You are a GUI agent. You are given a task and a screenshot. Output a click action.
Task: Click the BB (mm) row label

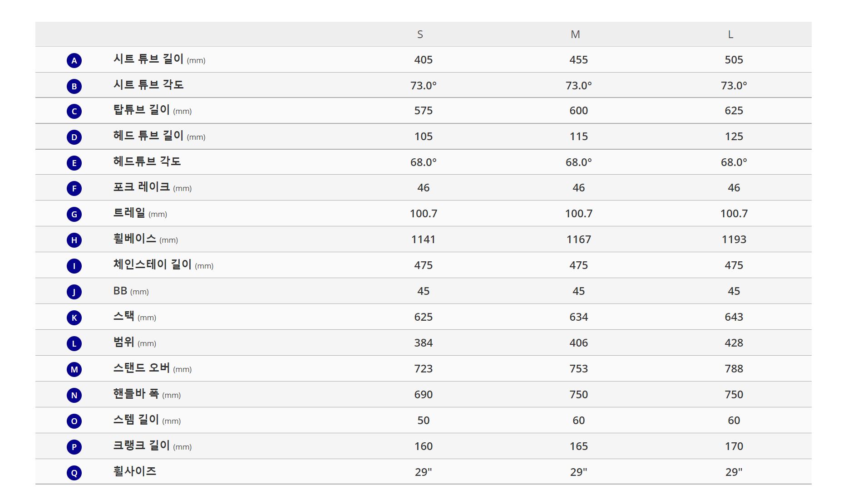131,291
